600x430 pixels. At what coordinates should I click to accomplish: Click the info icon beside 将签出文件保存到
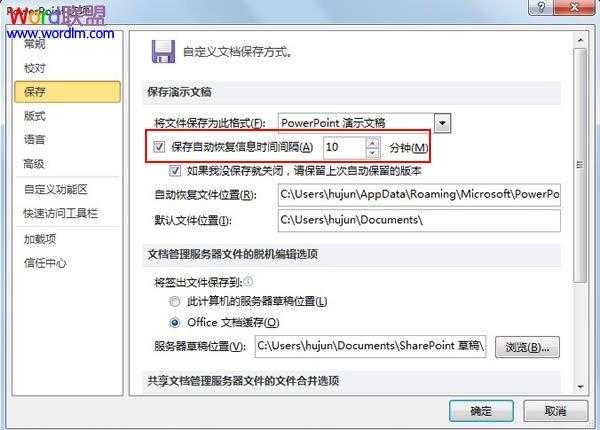[248, 282]
